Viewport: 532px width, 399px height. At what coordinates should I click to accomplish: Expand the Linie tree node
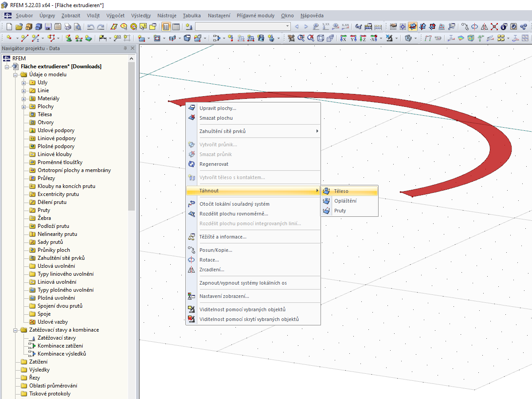(24, 90)
